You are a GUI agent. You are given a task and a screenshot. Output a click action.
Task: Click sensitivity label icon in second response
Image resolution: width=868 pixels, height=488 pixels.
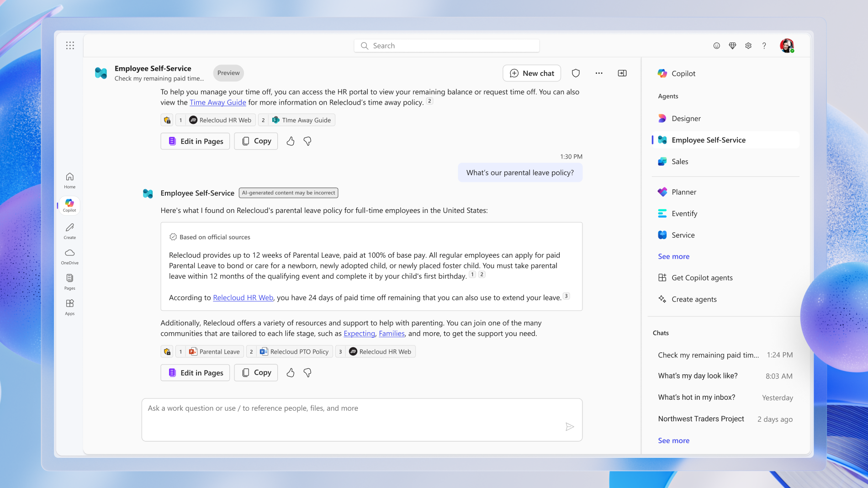167,352
